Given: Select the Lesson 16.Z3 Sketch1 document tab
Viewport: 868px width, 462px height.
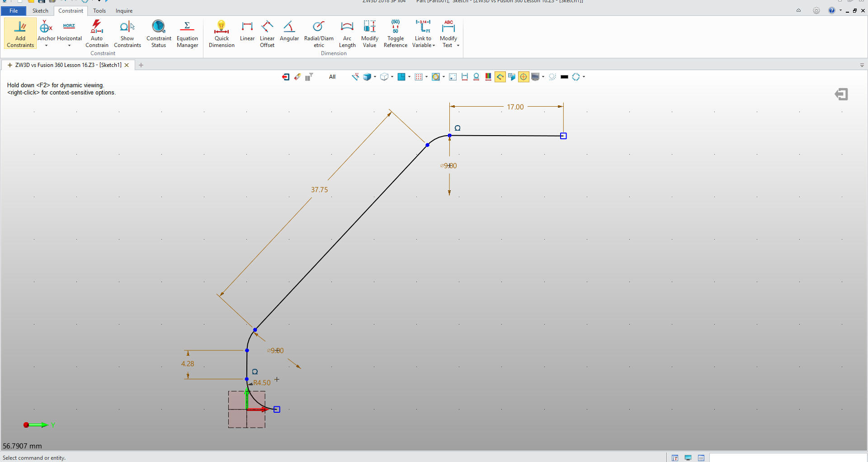Looking at the screenshot, I should click(x=68, y=65).
